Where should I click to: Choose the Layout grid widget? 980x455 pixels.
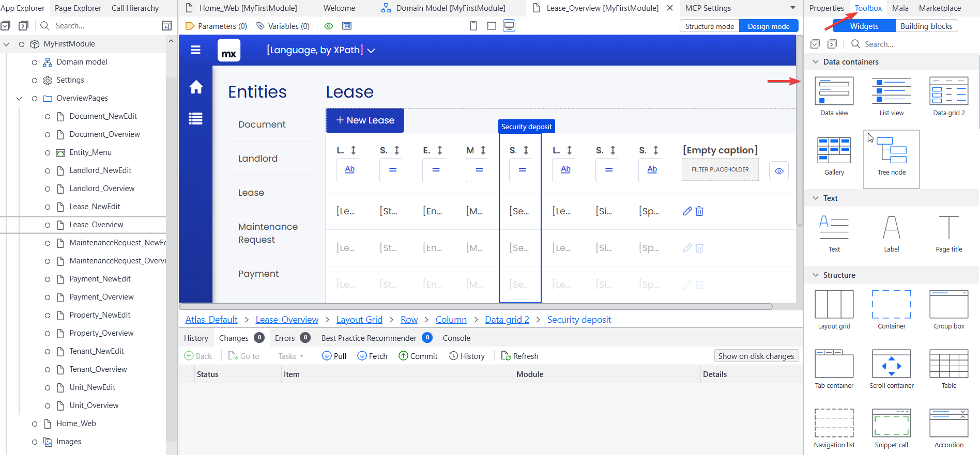(x=834, y=310)
